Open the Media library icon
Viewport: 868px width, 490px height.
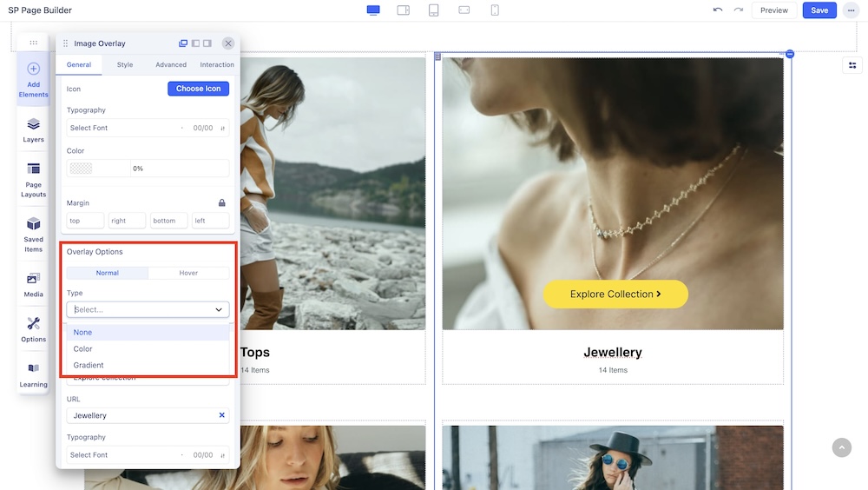tap(33, 285)
